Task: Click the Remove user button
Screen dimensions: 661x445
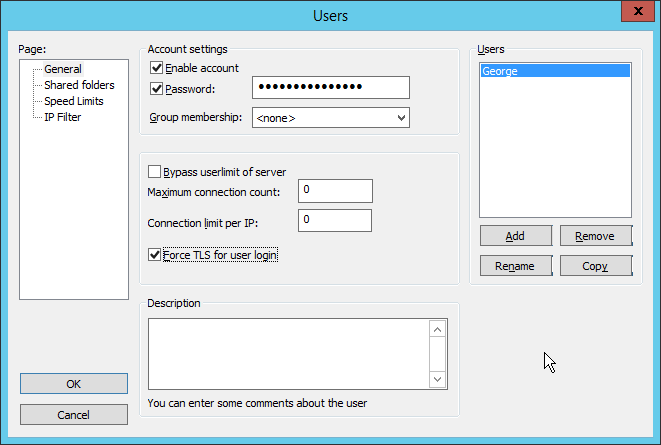Action: point(596,236)
